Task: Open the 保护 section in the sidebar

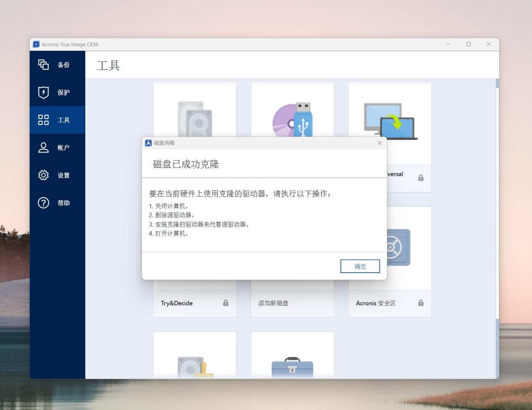Action: click(x=57, y=92)
